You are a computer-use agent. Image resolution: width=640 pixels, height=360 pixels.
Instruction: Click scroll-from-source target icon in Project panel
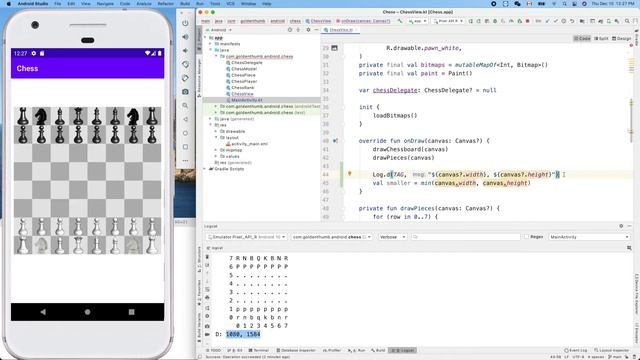click(x=290, y=30)
